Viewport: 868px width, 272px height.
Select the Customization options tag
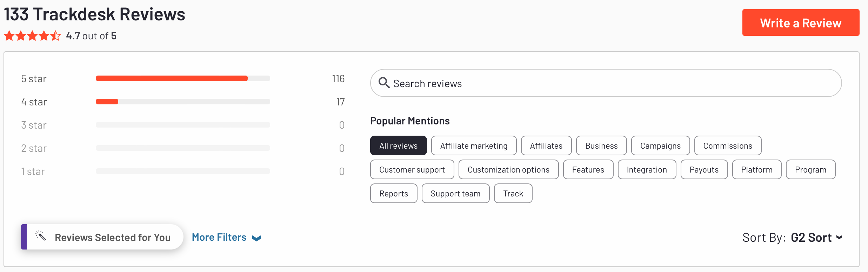click(508, 169)
